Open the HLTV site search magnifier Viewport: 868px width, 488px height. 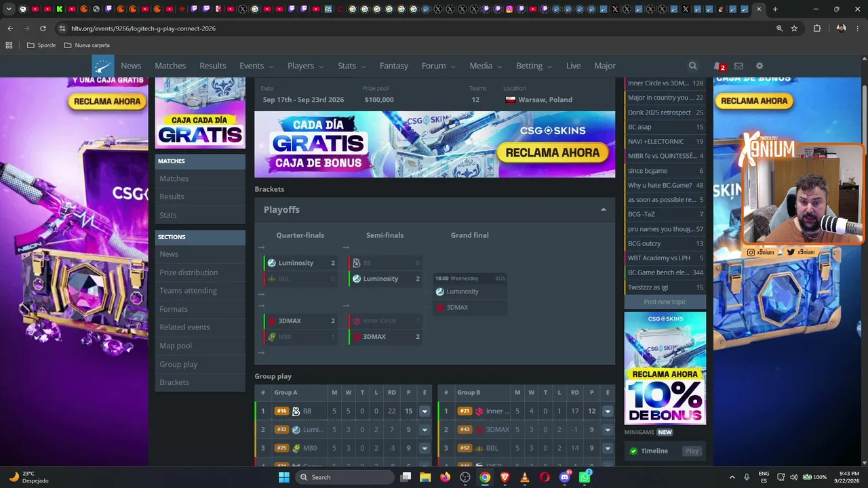tap(692, 66)
